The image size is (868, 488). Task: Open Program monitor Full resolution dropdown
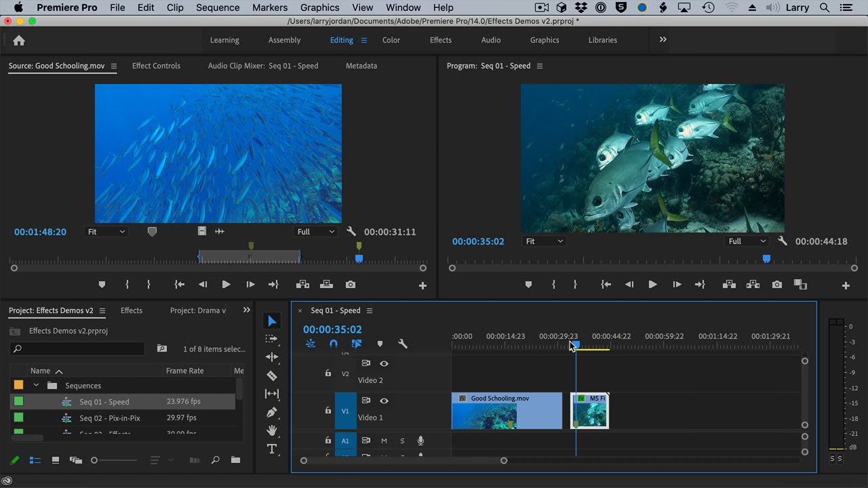(747, 241)
